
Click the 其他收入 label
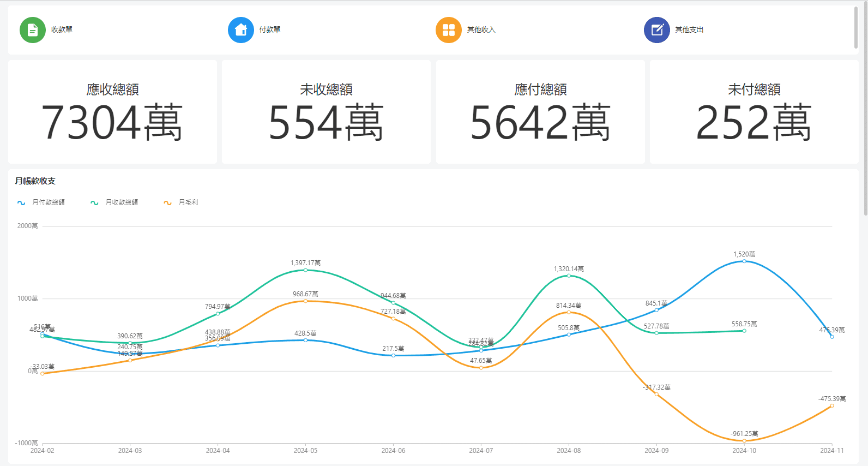point(481,30)
